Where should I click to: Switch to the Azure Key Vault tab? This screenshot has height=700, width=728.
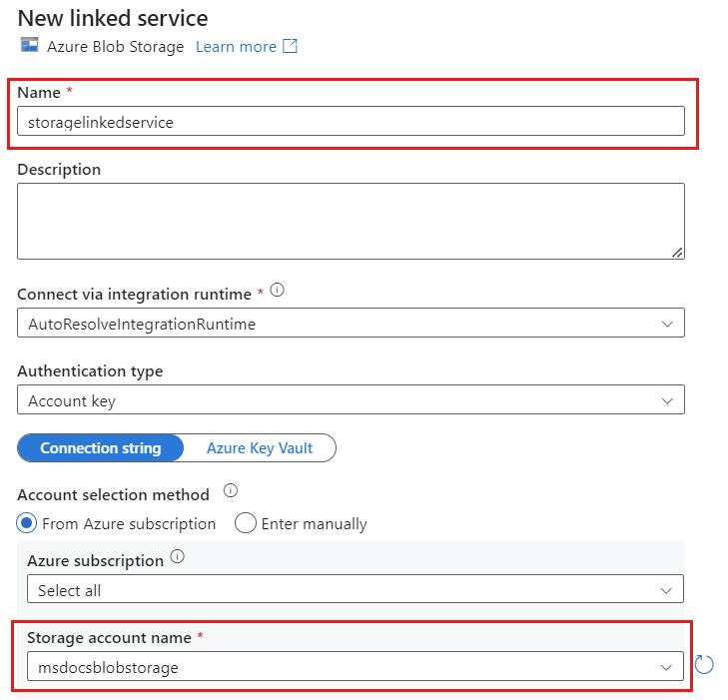point(260,448)
